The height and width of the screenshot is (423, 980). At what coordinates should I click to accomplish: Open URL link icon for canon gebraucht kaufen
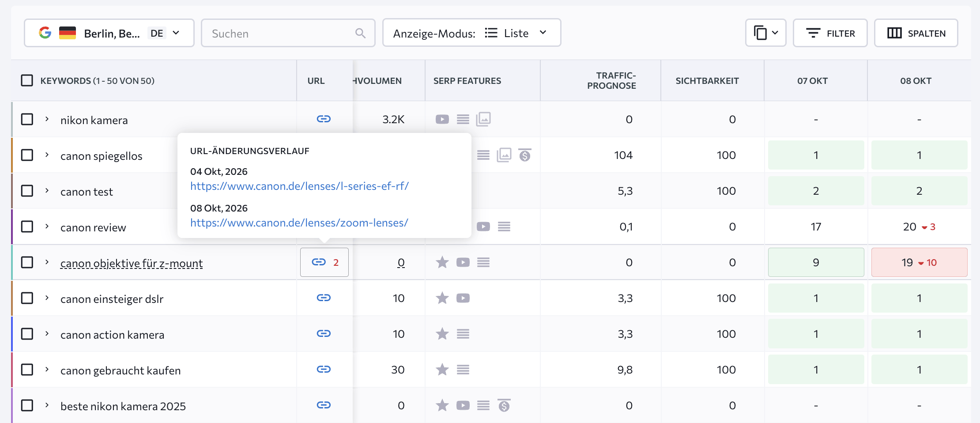pyautogui.click(x=324, y=370)
